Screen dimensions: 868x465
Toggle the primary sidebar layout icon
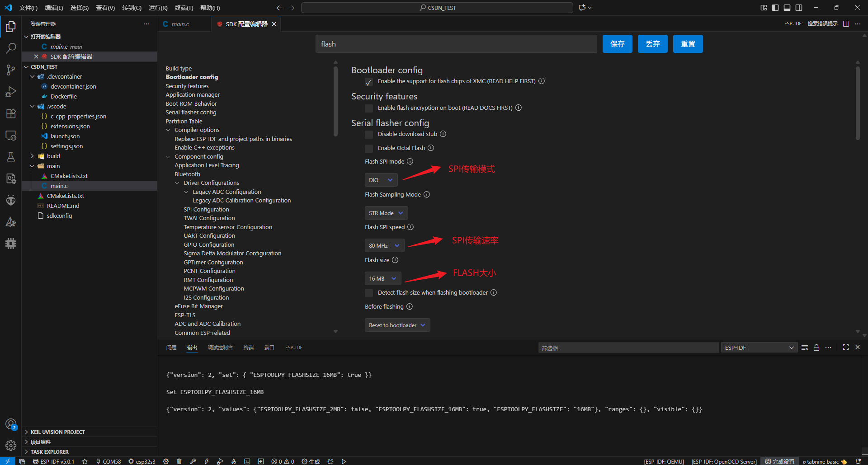[x=775, y=8]
